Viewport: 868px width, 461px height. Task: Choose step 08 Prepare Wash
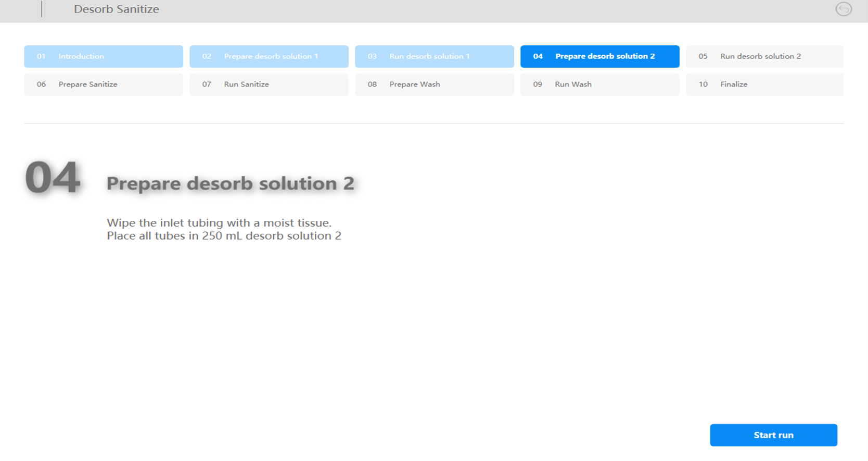(x=434, y=84)
